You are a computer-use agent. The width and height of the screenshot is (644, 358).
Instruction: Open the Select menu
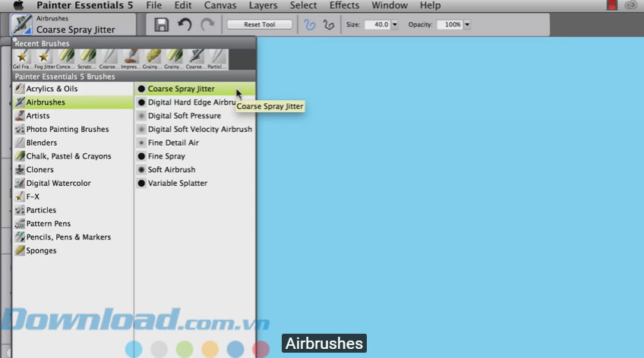[304, 5]
